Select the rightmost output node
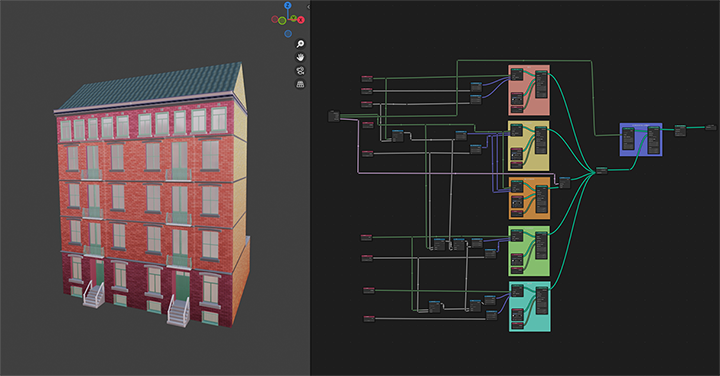The width and height of the screenshot is (720, 376). [x=710, y=127]
